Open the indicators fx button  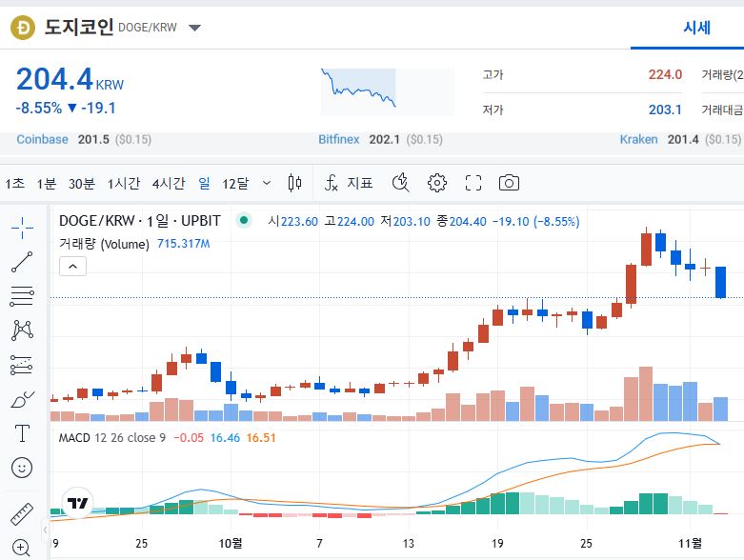pyautogui.click(x=332, y=183)
